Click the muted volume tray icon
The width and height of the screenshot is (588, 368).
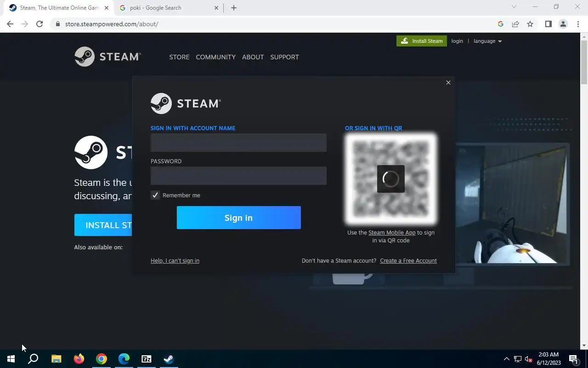(x=529, y=359)
